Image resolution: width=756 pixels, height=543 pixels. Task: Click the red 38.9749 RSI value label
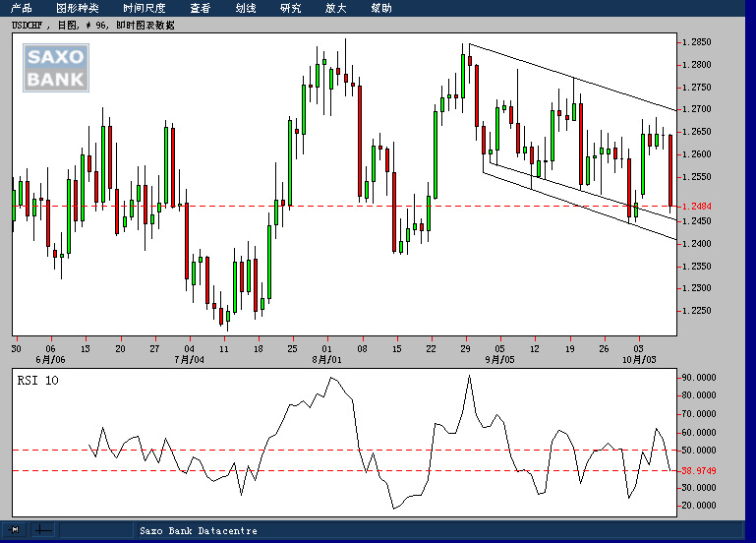[699, 471]
